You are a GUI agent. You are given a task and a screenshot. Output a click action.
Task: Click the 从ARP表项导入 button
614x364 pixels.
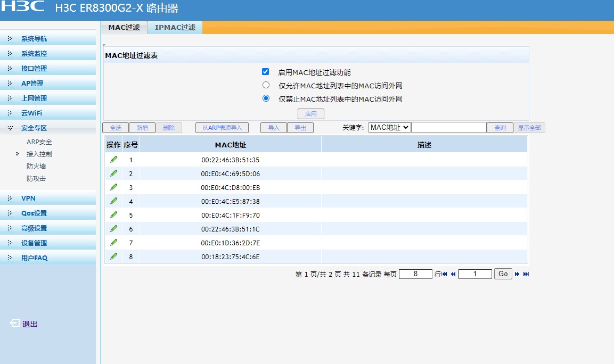pos(222,128)
